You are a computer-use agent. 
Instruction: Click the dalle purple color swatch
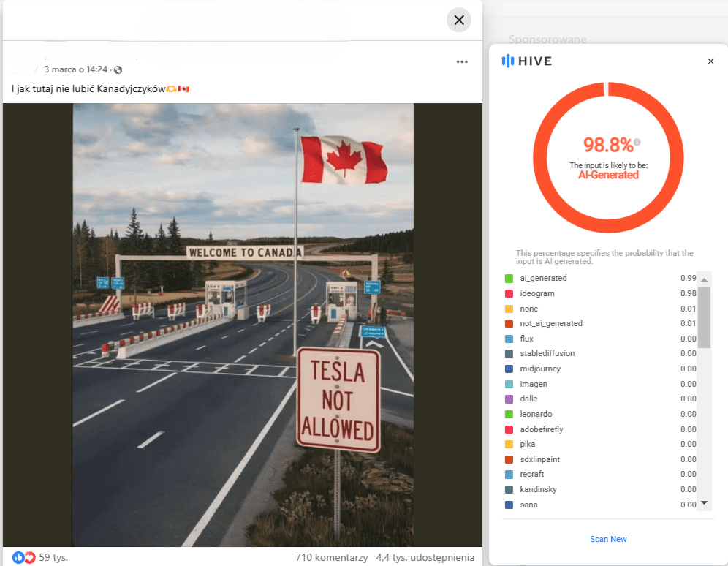(509, 399)
